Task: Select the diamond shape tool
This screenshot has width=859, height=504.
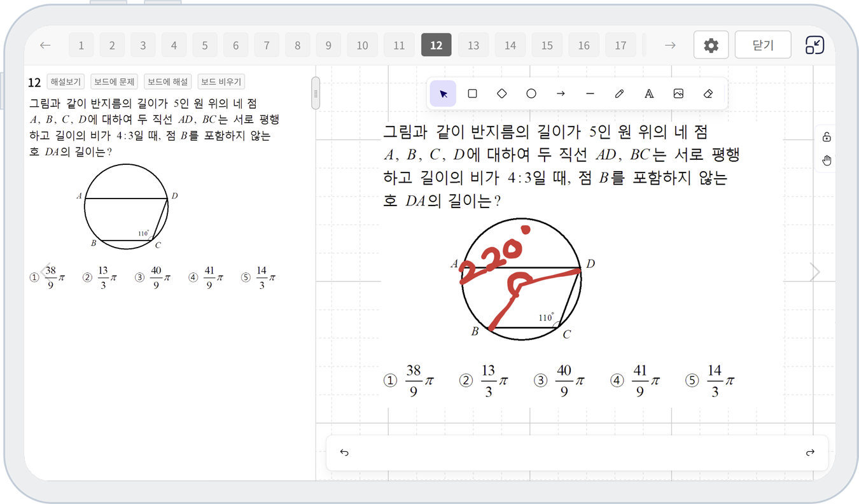Action: pos(501,94)
